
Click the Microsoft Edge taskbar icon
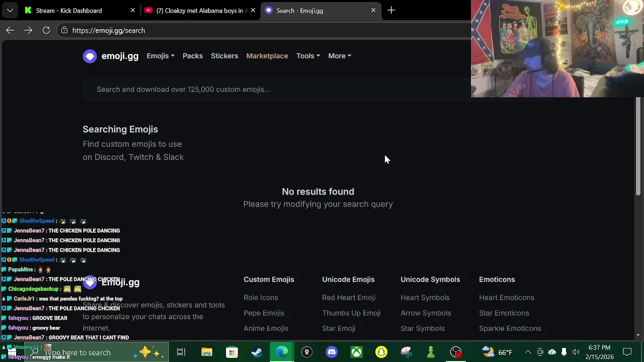282,352
